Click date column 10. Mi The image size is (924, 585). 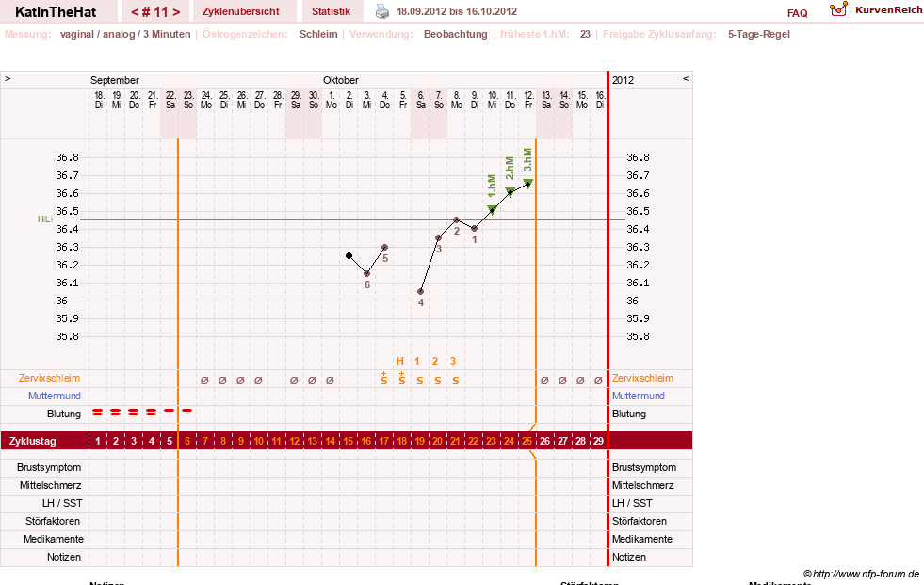pos(492,100)
